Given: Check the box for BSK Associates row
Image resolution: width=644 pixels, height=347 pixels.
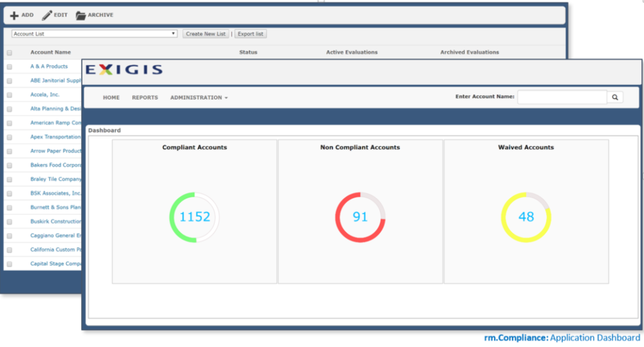Looking at the screenshot, I should (9, 194).
